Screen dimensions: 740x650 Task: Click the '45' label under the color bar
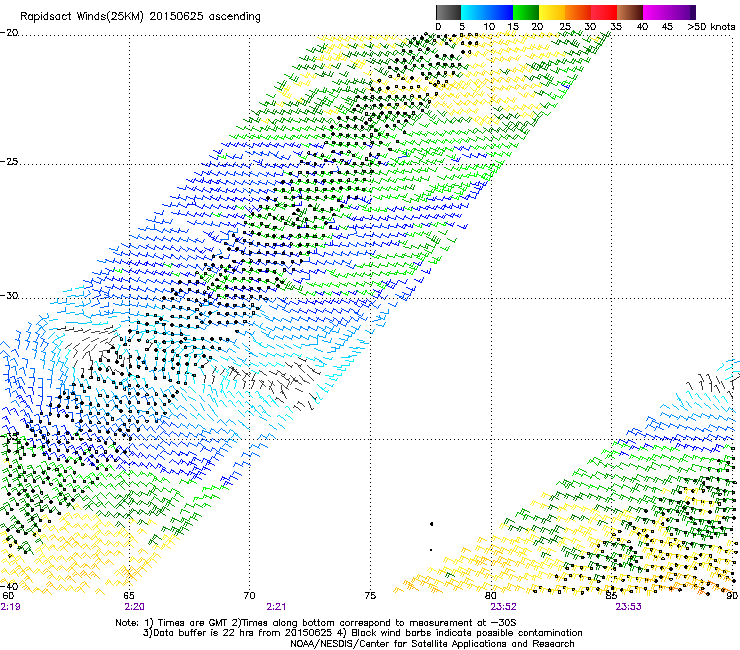click(x=667, y=27)
